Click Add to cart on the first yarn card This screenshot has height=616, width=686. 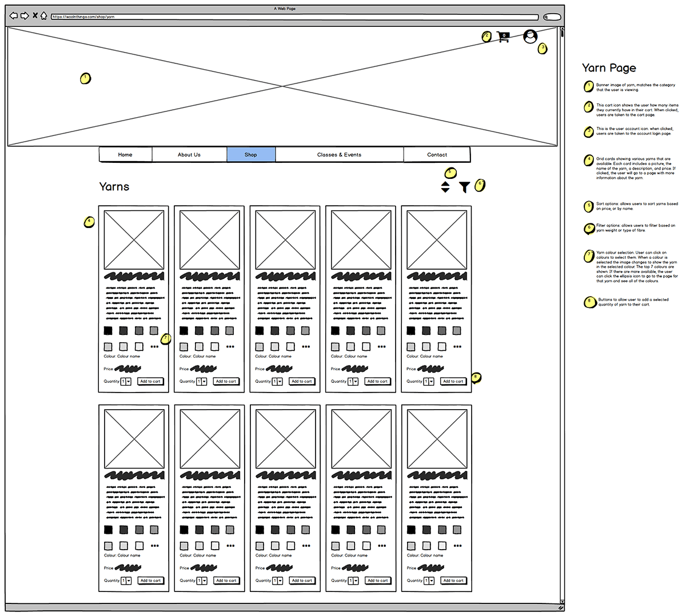click(150, 381)
